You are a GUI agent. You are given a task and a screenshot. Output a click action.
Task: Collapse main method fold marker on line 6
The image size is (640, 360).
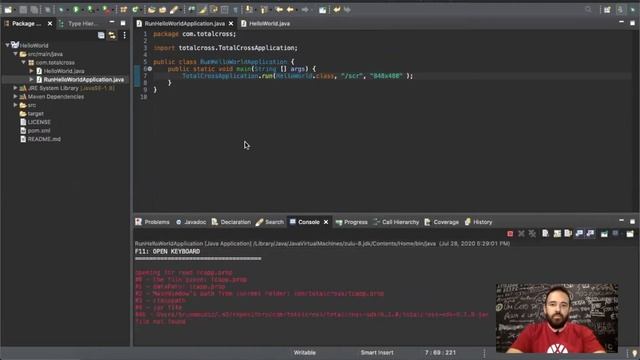click(x=150, y=69)
